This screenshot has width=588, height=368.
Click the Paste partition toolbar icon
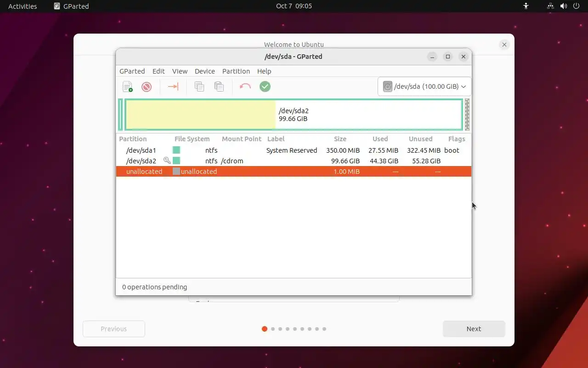(219, 86)
